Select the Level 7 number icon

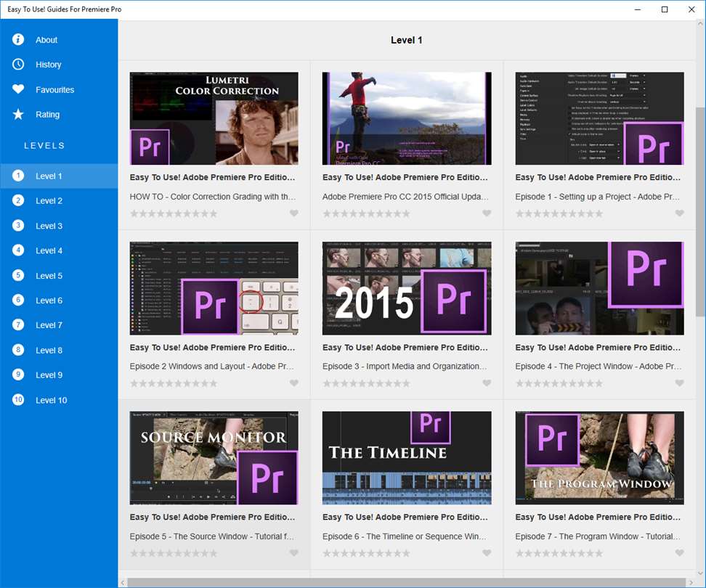(x=18, y=324)
